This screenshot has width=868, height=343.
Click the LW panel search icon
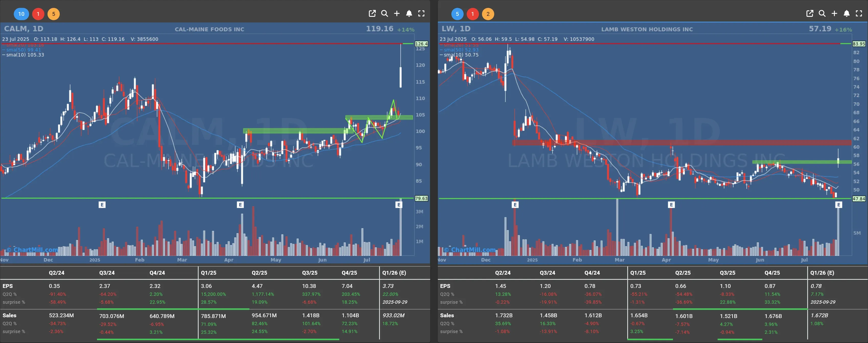(x=822, y=14)
